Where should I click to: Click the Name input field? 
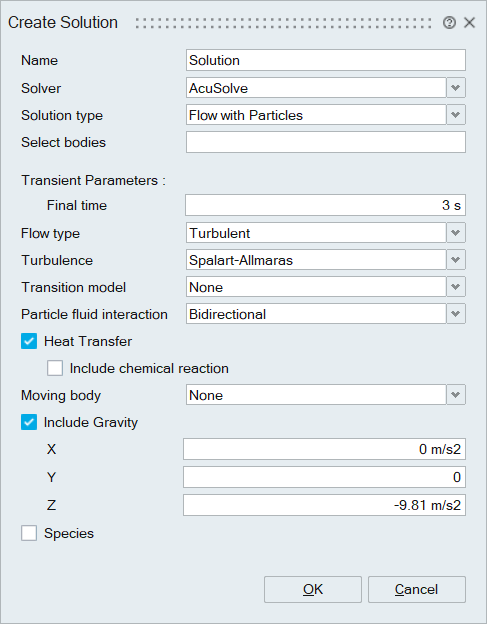point(325,60)
